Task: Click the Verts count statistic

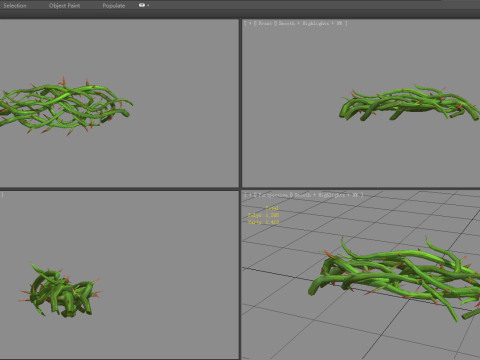Action: [263, 222]
